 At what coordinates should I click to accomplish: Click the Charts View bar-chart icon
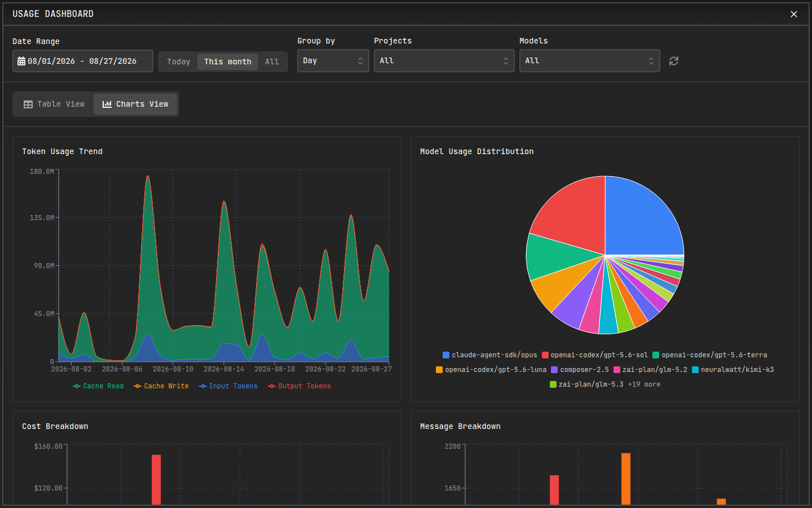107,104
